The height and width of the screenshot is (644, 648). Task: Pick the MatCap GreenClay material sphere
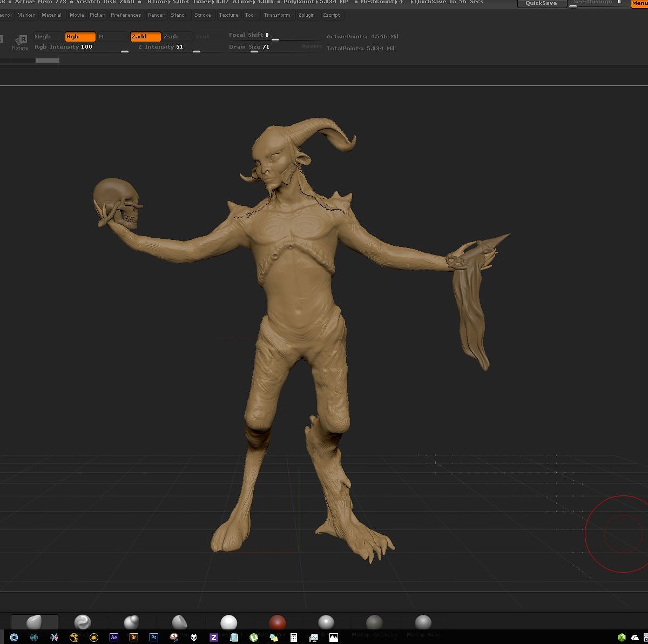(374, 622)
